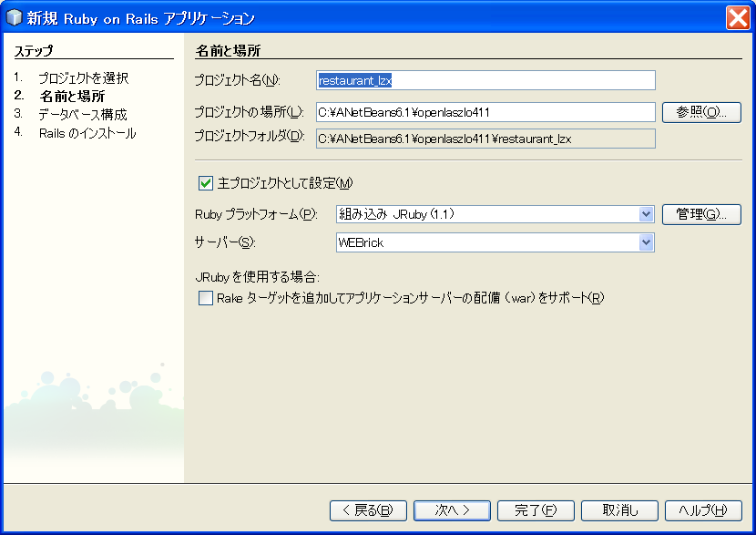The height and width of the screenshot is (535, 756).
Task: Open help with ヘルプ(H) button
Action: tap(703, 510)
